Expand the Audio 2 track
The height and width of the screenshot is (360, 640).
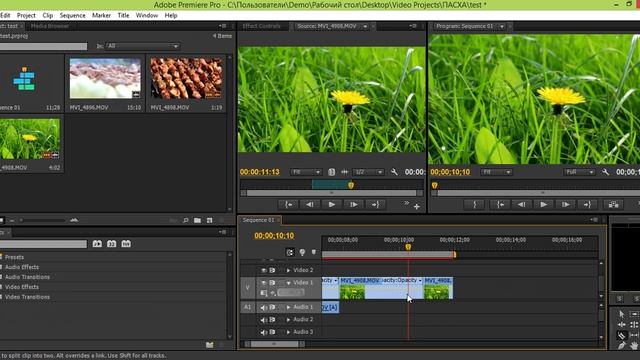[288, 320]
